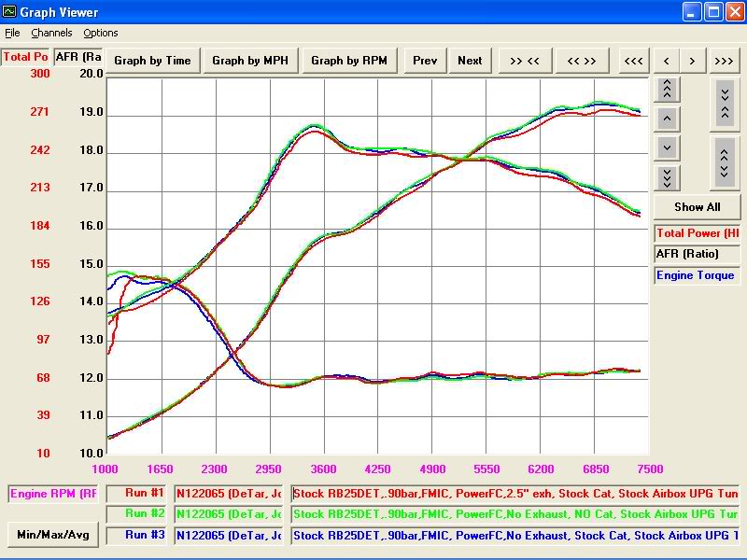Select the Run #1 label

136,494
